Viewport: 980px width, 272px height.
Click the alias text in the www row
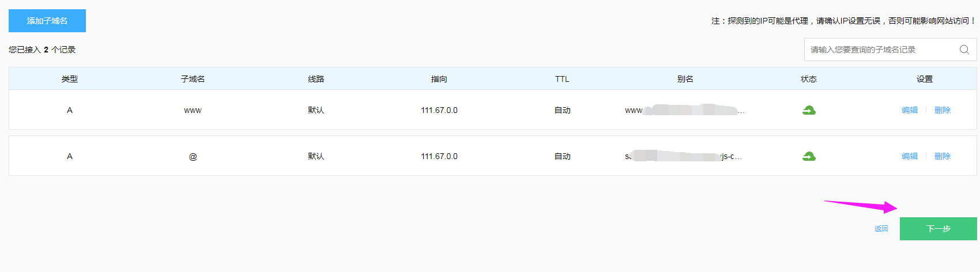click(x=684, y=110)
